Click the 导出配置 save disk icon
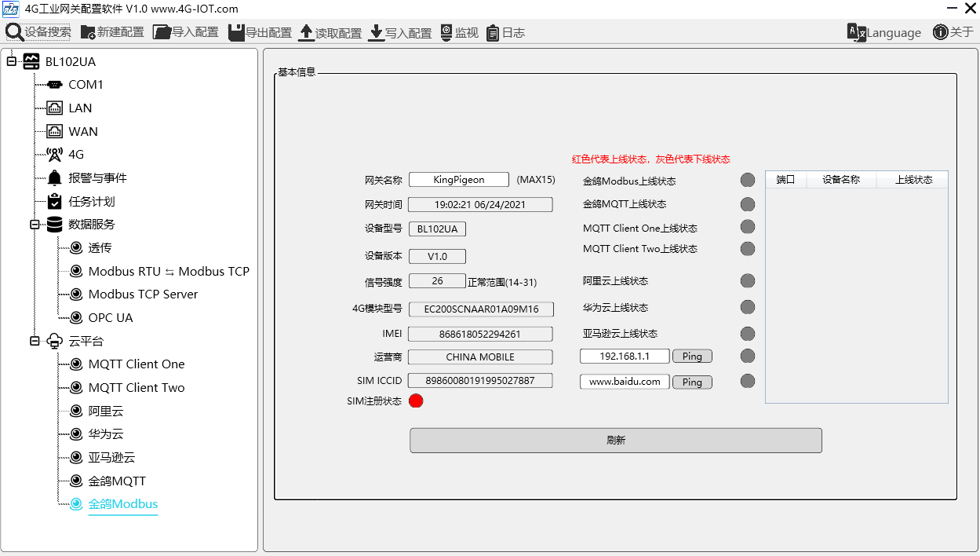This screenshot has width=980, height=556. [x=236, y=32]
